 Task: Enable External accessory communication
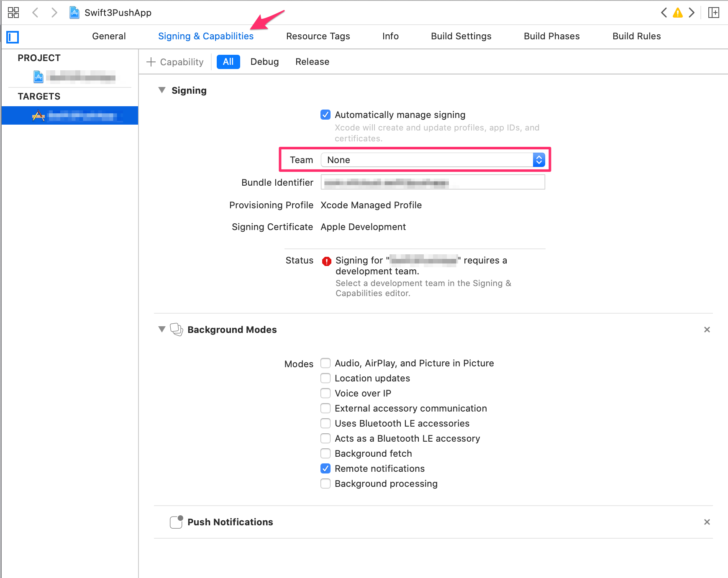coord(326,408)
